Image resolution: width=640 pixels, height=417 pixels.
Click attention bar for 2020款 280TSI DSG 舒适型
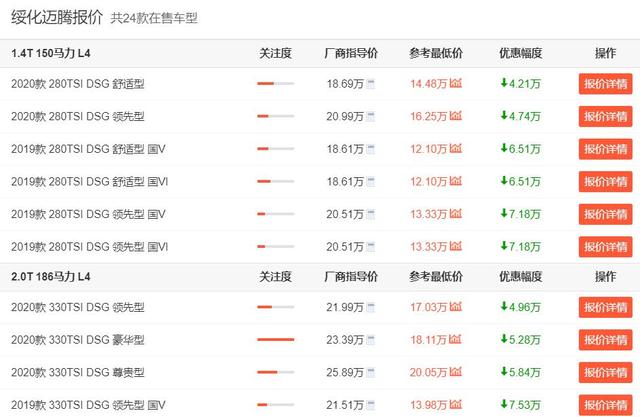tap(276, 84)
